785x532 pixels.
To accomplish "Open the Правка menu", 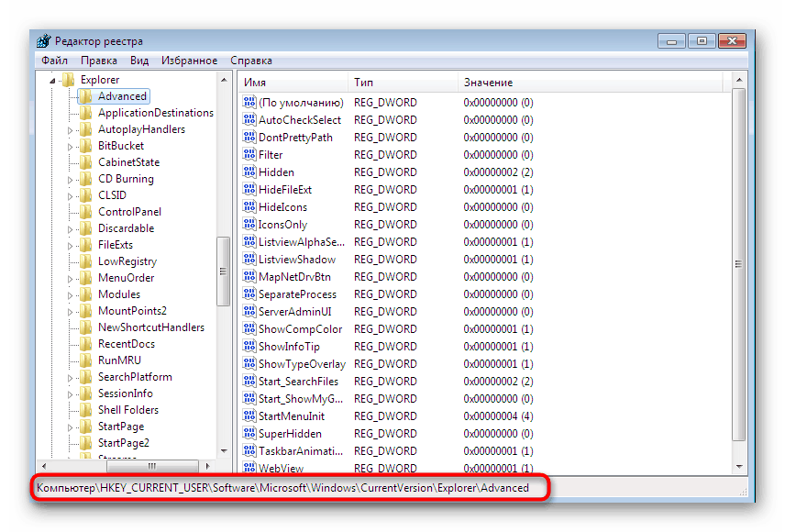I will point(99,61).
